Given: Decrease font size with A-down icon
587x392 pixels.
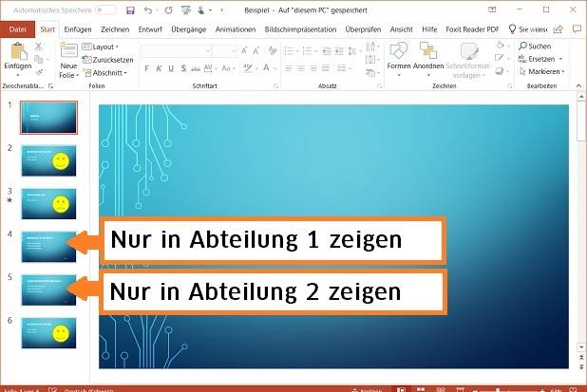Looking at the screenshot, I should (x=256, y=51).
